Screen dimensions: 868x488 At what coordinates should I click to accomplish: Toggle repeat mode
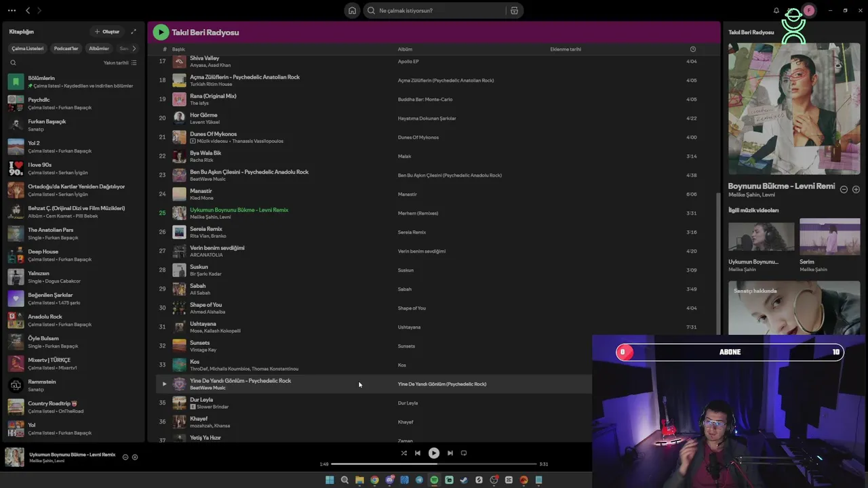click(464, 453)
